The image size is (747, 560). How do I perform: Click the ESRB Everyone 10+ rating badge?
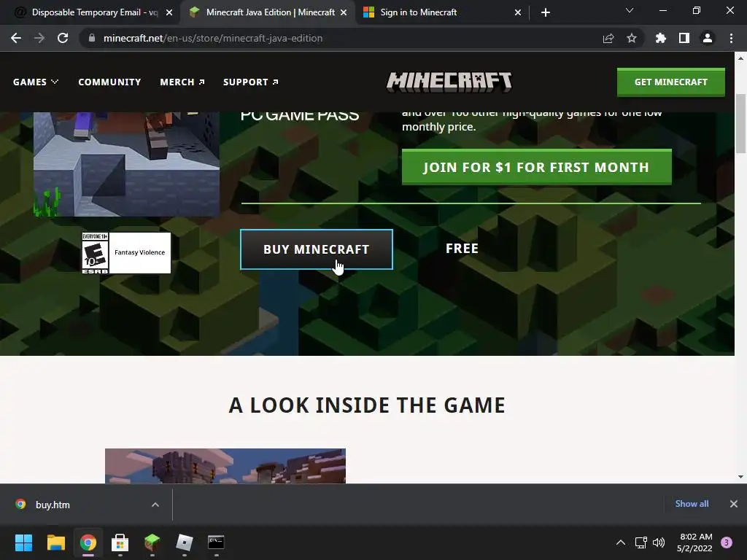pyautogui.click(x=126, y=253)
